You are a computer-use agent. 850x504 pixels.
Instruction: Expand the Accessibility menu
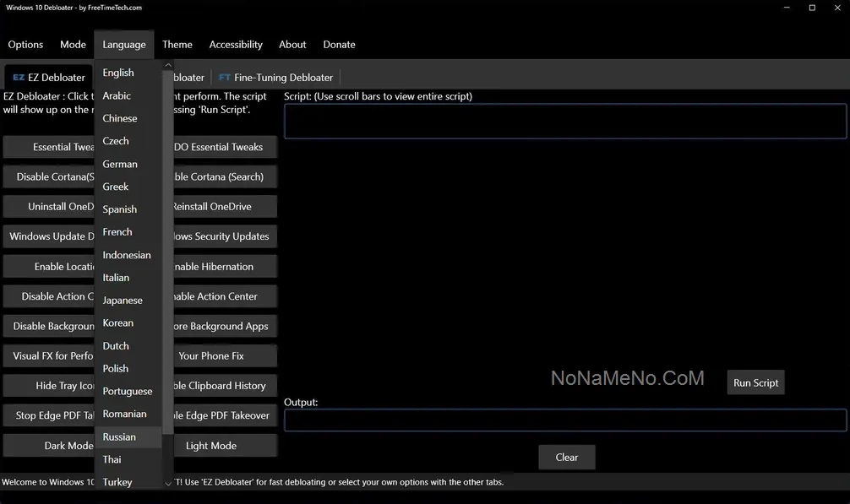tap(236, 45)
